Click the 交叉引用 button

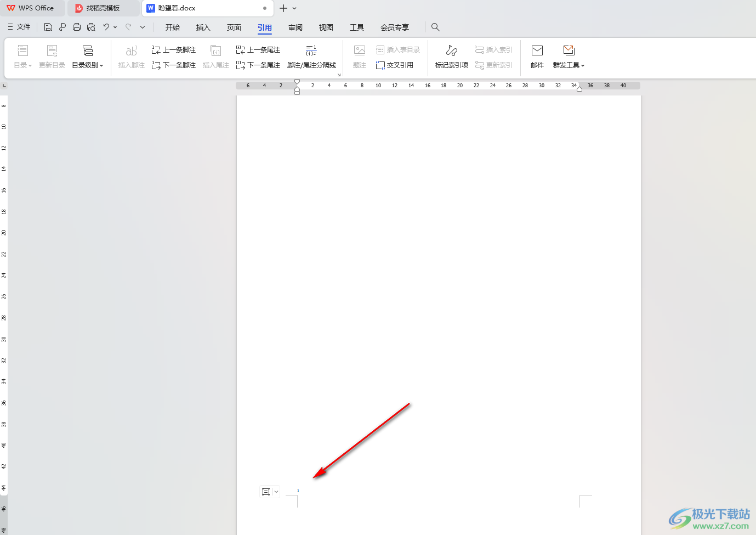click(395, 65)
